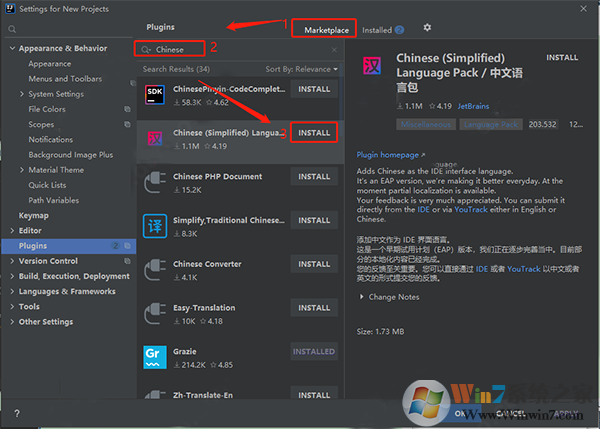Open the JetBrains vendor link
Viewport: 600px width, 429px height.
tap(473, 106)
